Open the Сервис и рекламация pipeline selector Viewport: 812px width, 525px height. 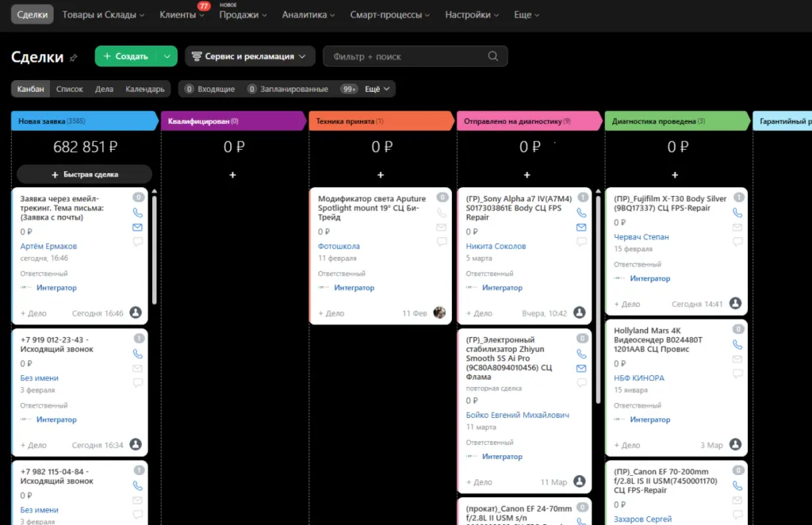click(x=250, y=56)
